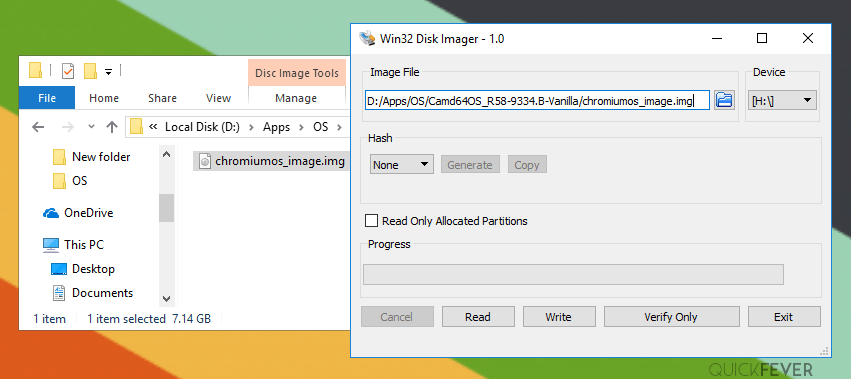Open the Manage ribbon tab
Screen dimensions: 851x379
click(296, 98)
